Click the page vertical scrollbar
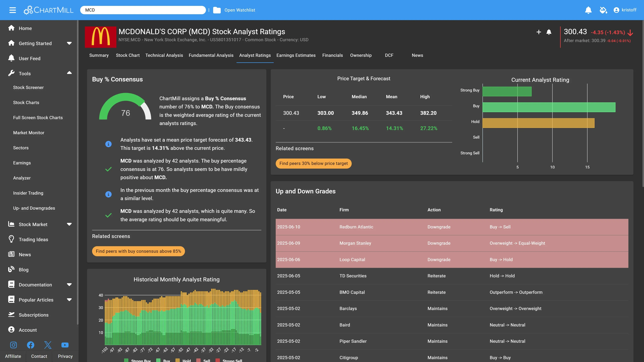Viewport: 644px width, 362px height. tap(643, 104)
